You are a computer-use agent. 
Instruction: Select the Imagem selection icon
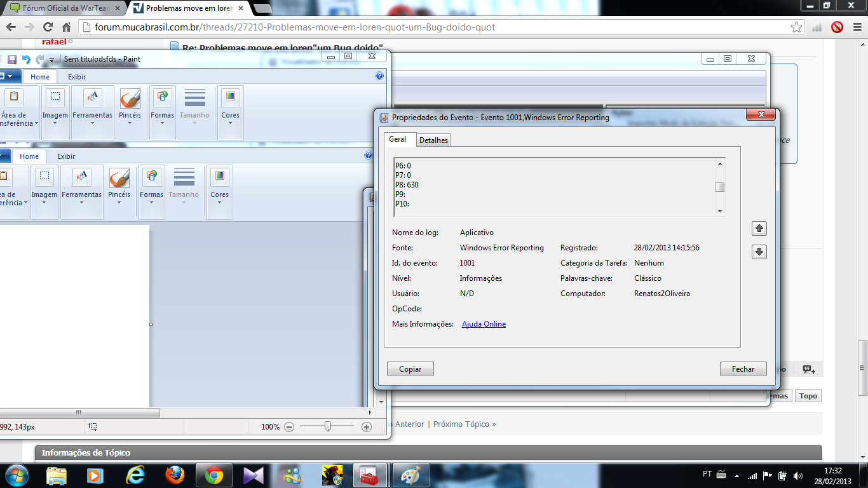coord(55,97)
